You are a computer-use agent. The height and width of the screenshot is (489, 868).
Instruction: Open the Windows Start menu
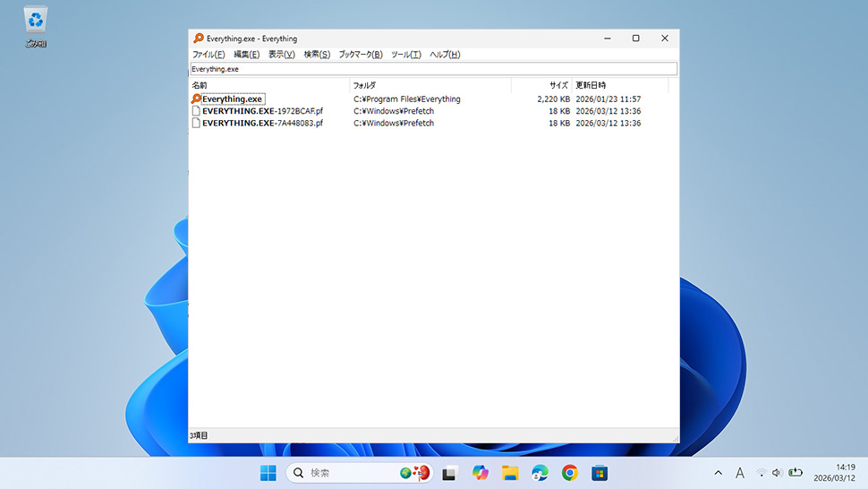(268, 473)
